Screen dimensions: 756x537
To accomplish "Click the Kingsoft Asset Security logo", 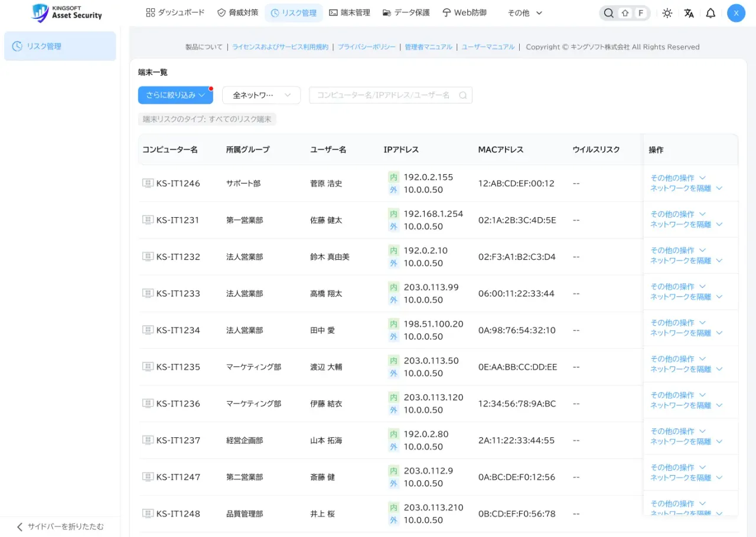I will [x=66, y=12].
